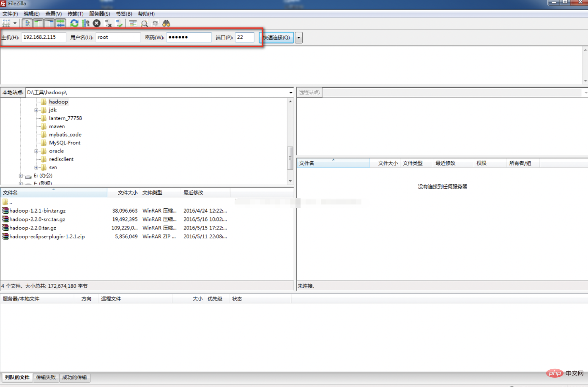
Task: Expand the svn folder node
Action: (36, 168)
